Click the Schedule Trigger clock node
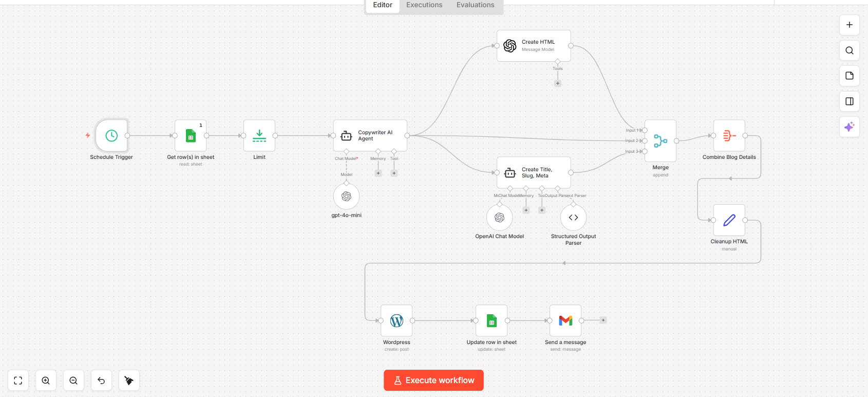Viewport: 868px width, 397px height. point(111,136)
